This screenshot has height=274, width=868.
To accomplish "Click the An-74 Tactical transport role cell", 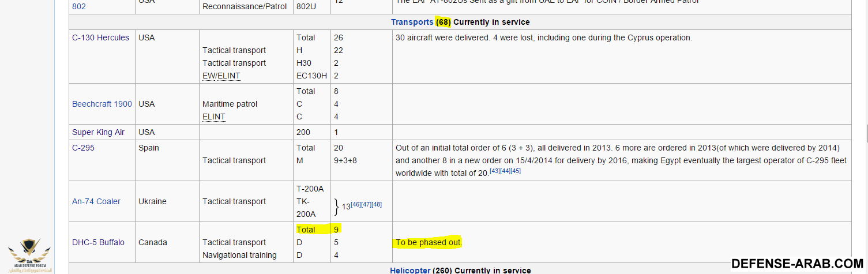I will point(234,201).
